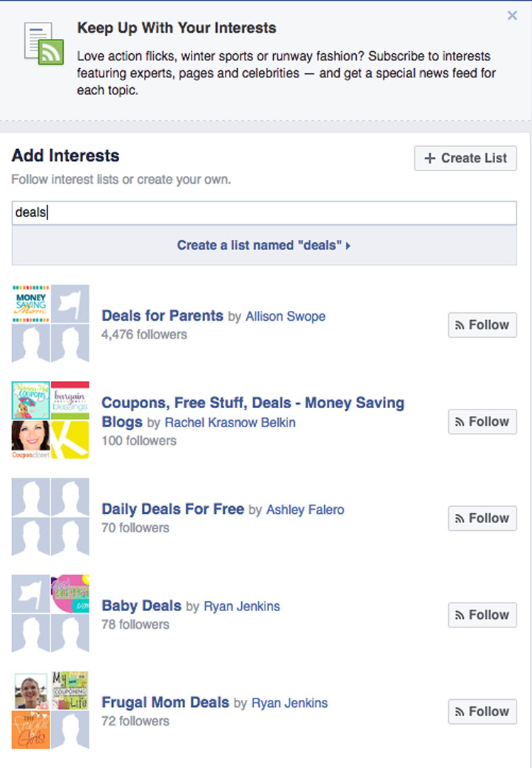Screen dimensions: 532x768
Task: Open Create a list named "deals" option
Action: [x=265, y=245]
